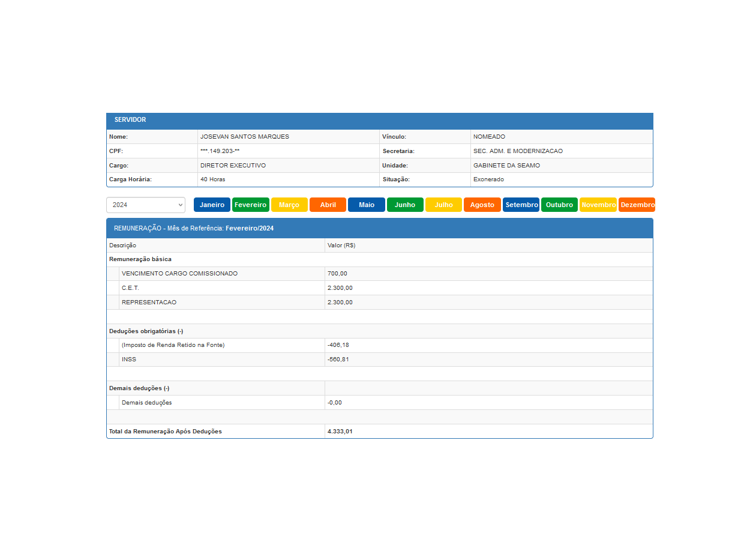The width and height of the screenshot is (756, 545).
Task: Select the Novembro month button
Action: (x=598, y=205)
